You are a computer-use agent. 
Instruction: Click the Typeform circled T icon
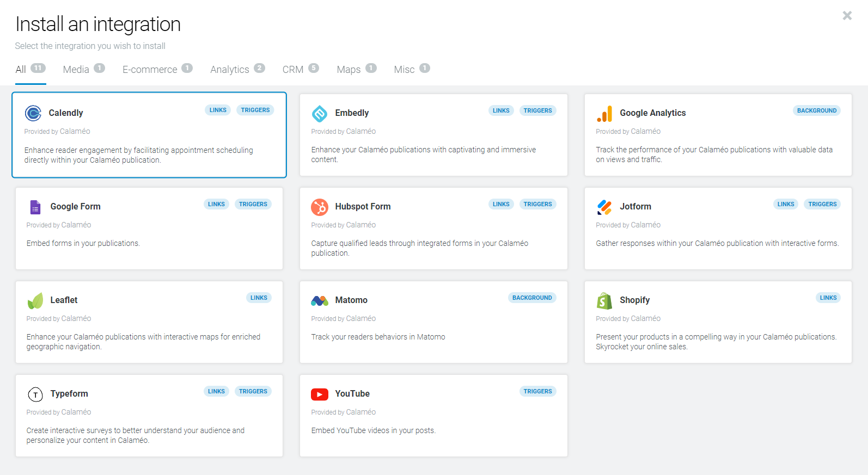coord(35,394)
